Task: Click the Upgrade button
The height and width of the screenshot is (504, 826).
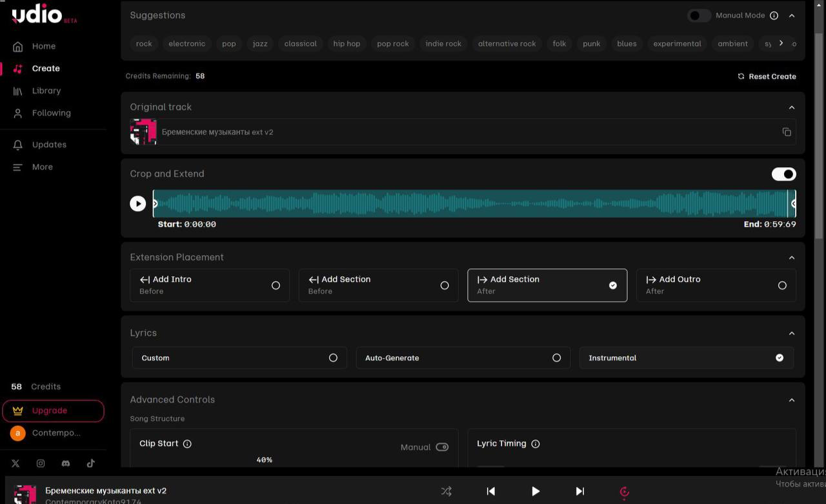Action: tap(53, 410)
